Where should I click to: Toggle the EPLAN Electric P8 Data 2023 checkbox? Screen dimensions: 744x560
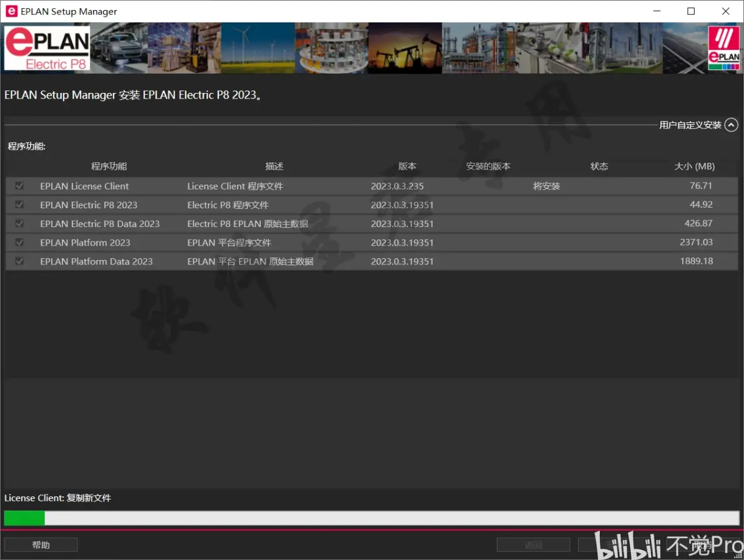(x=19, y=223)
